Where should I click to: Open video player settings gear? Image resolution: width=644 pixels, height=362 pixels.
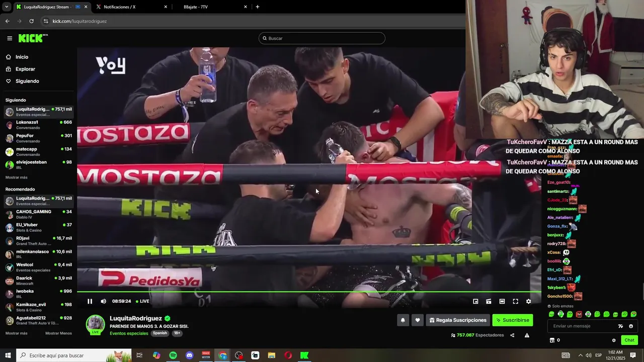(x=528, y=301)
